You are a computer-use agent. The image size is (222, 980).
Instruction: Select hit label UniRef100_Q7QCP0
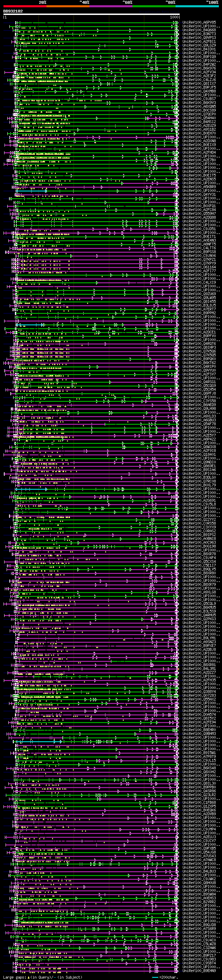199,114
